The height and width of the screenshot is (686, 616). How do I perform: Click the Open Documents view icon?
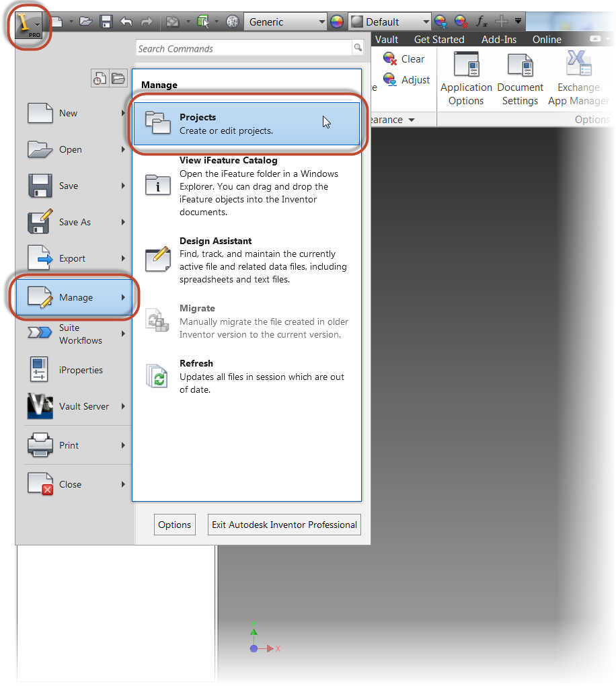[118, 78]
